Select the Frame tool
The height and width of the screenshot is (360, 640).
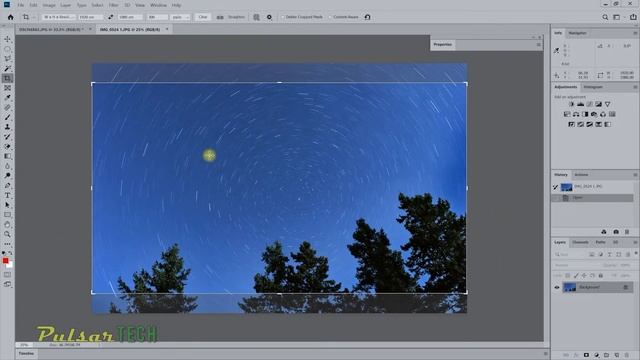tap(7, 88)
